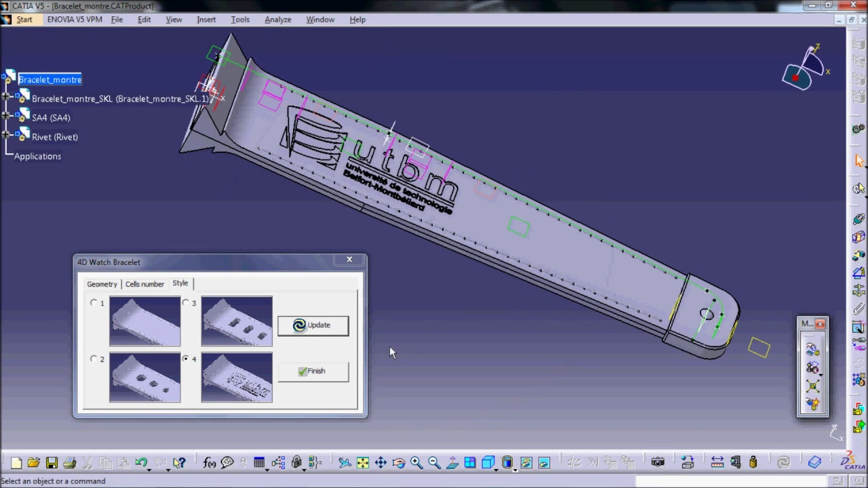This screenshot has width=868, height=488.
Task: Open the Insert menu
Action: coord(206,20)
